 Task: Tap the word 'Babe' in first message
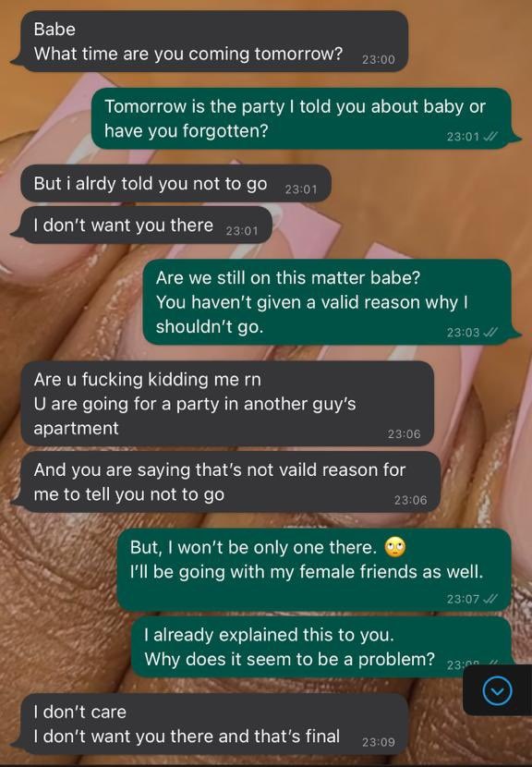coord(54,30)
